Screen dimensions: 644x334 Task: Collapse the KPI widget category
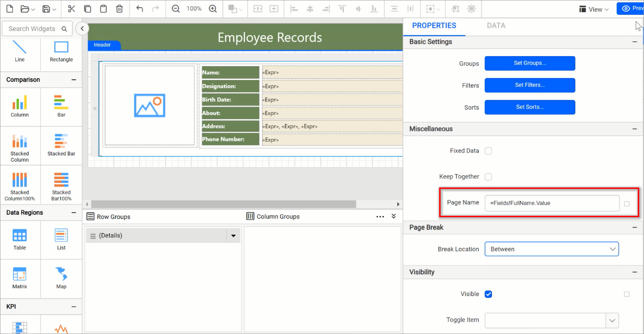(x=74, y=307)
